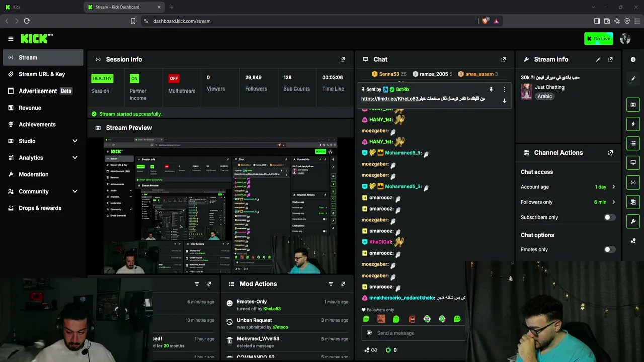
Task: Open Followers only duration chevron
Action: click(613, 202)
